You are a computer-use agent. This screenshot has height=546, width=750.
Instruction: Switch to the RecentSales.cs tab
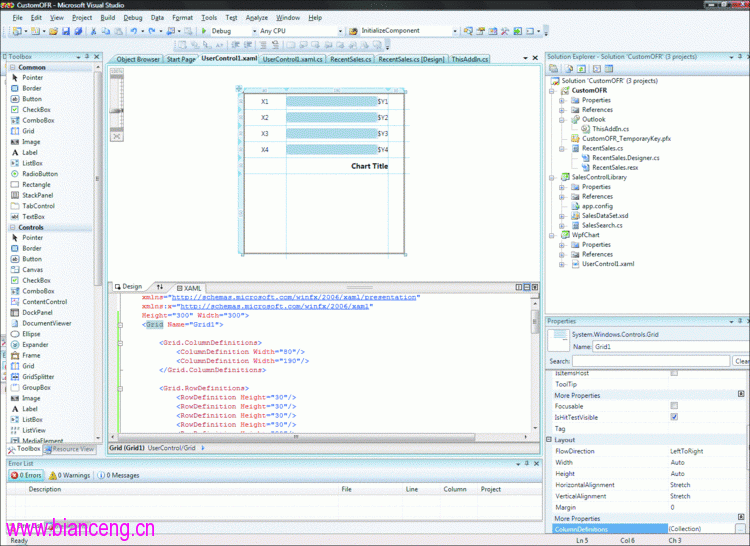click(x=351, y=59)
